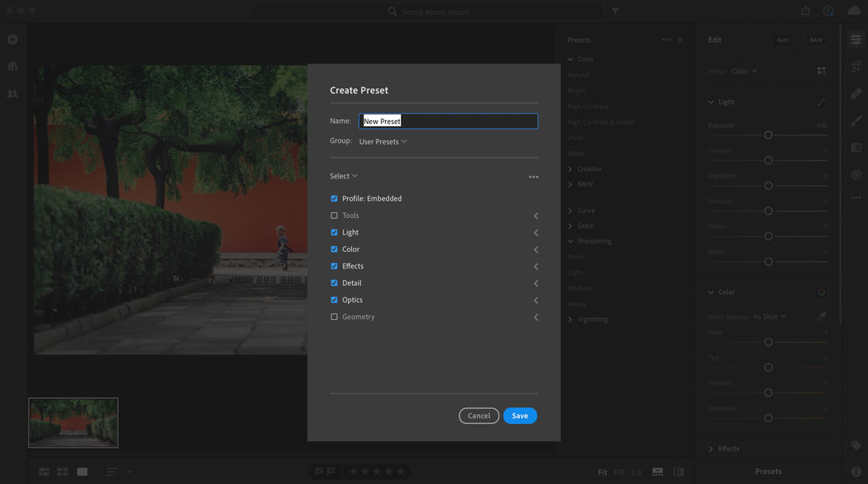Open the Edit sliders panel icon

856,39
